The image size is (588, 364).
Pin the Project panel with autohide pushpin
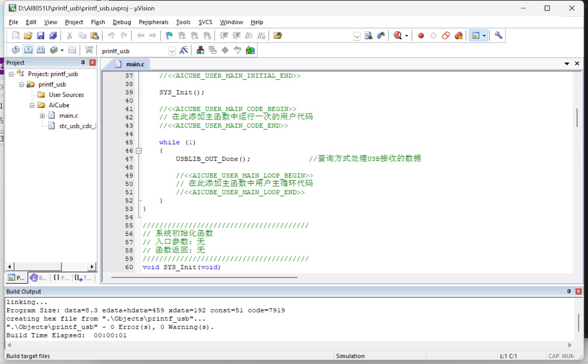pyautogui.click(x=83, y=63)
